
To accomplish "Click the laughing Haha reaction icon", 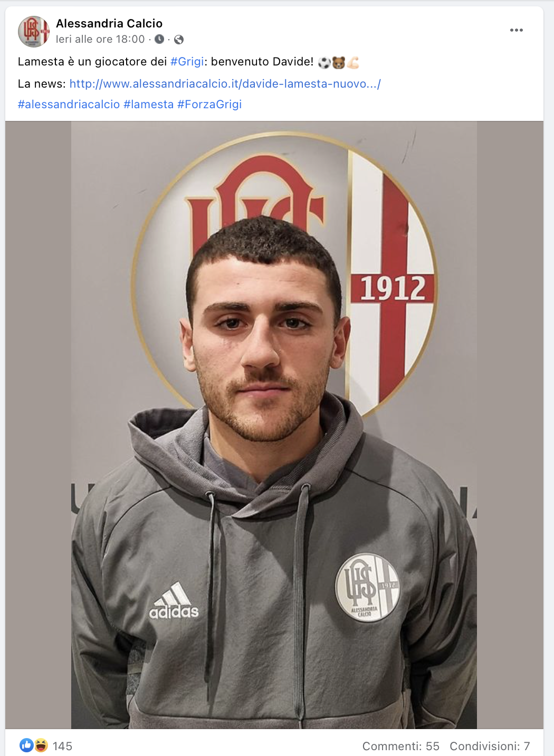I will tap(41, 745).
